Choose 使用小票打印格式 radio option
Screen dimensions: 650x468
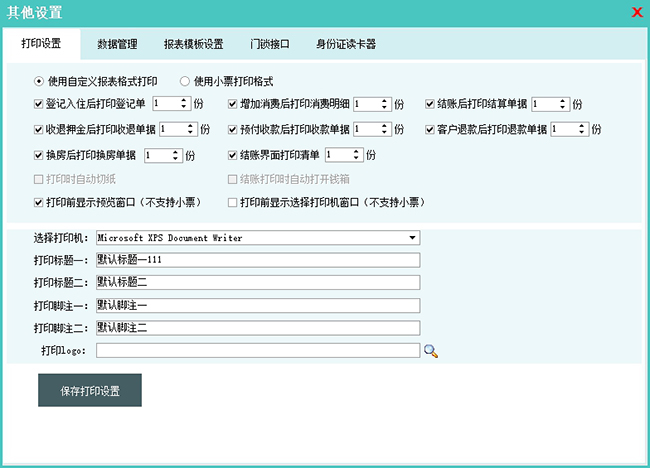pos(184,81)
